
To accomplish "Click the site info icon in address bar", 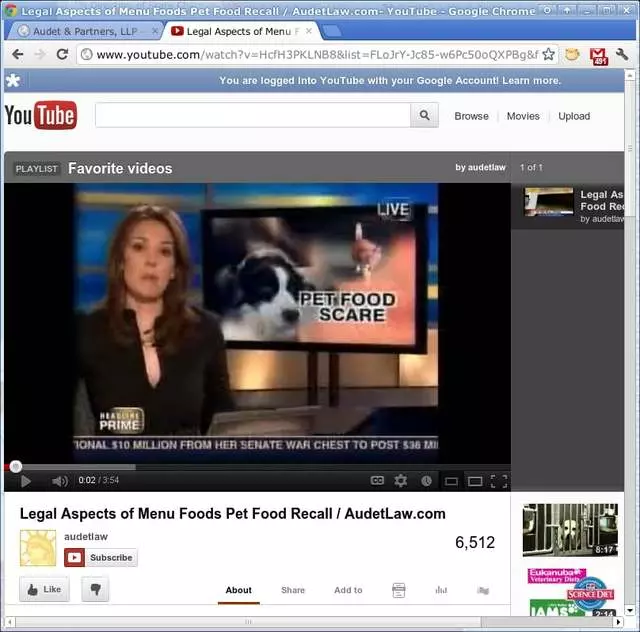I will 87,54.
